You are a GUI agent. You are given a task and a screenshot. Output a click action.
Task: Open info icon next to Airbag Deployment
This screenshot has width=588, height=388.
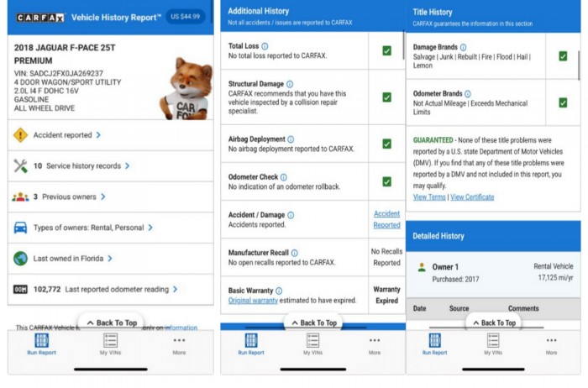coord(291,139)
